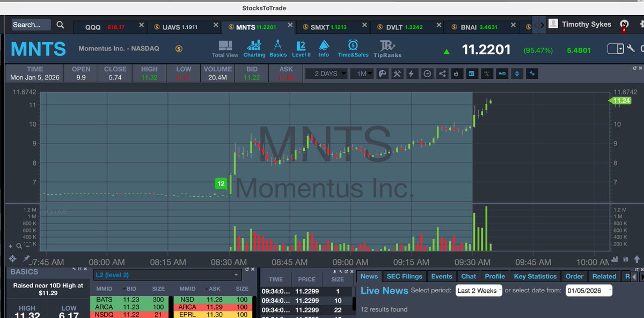The height and width of the screenshot is (318, 644).
Task: Select the News tab
Action: [369, 276]
